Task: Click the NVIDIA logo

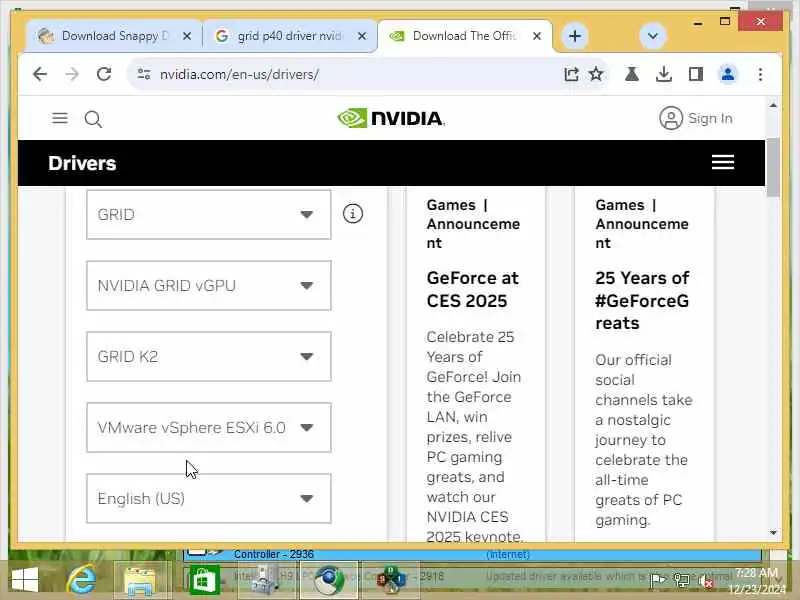Action: [391, 118]
